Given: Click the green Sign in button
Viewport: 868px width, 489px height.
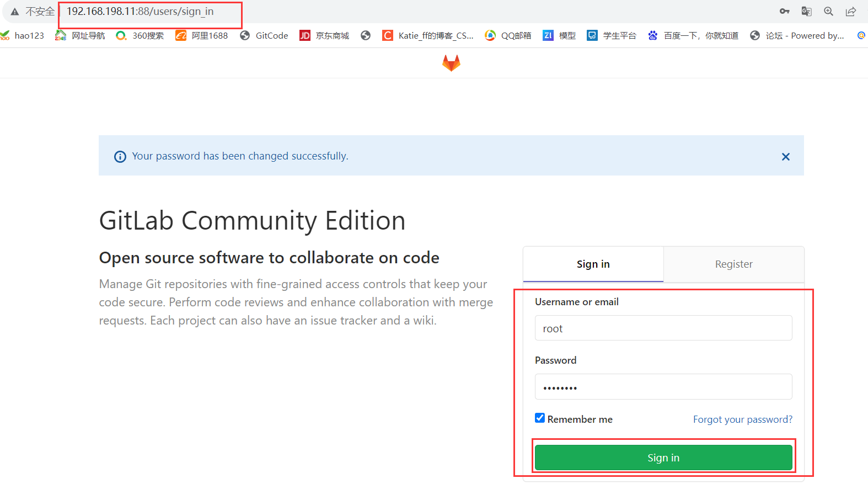Looking at the screenshot, I should [663, 458].
